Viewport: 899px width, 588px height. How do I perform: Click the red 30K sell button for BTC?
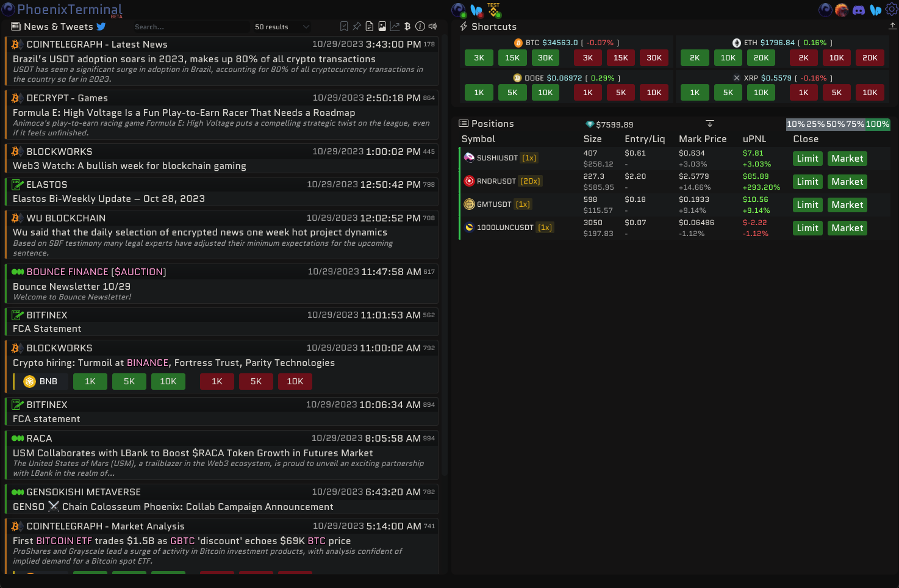tap(654, 57)
